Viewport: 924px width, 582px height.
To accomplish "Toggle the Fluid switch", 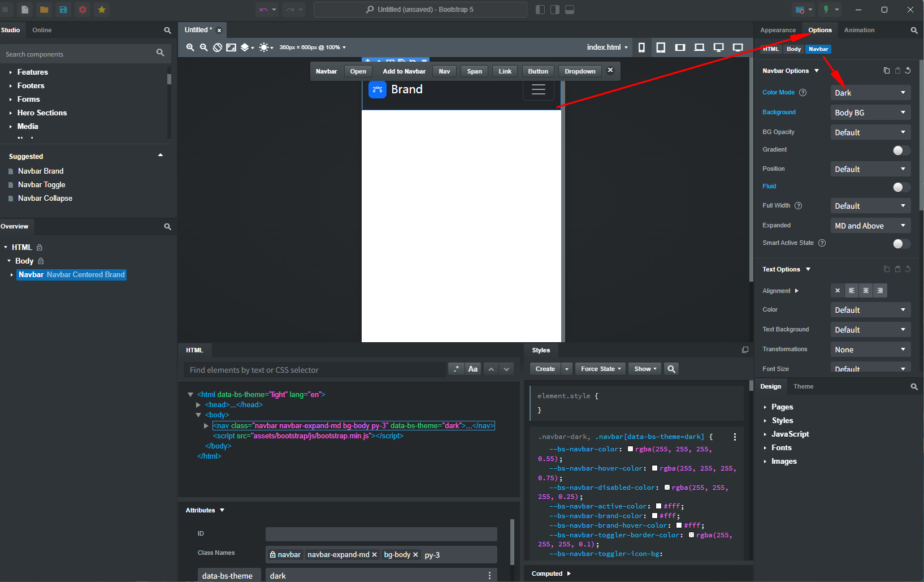I will pos(901,187).
